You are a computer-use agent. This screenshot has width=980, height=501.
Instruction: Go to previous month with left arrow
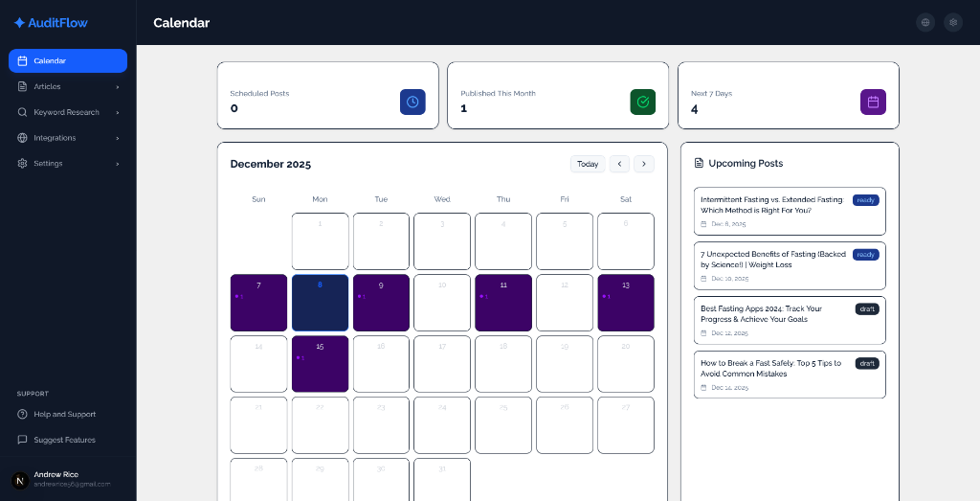coord(619,164)
